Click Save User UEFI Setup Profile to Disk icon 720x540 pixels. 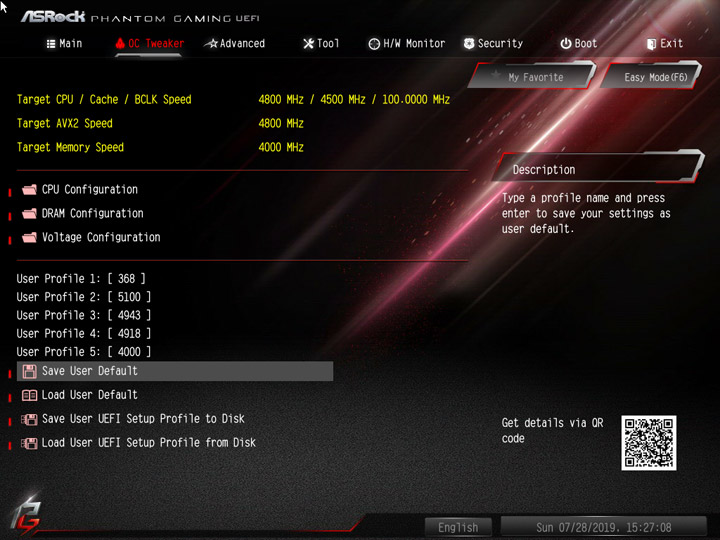[29, 419]
